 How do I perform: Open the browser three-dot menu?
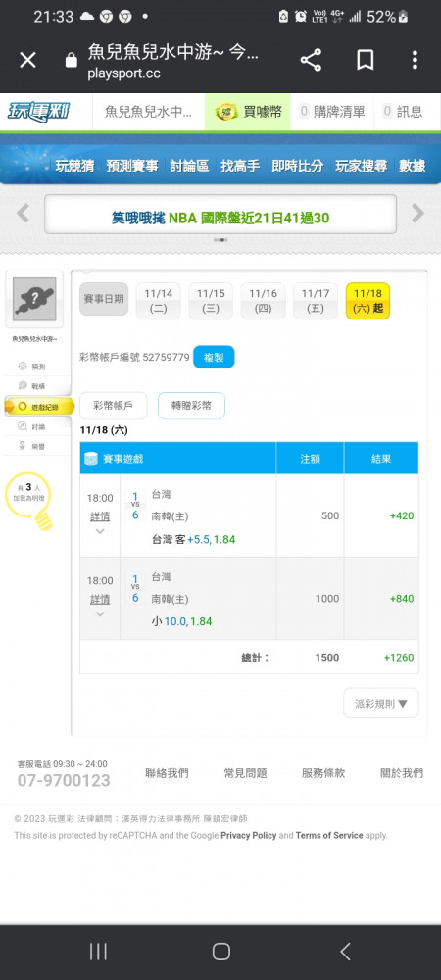(415, 61)
